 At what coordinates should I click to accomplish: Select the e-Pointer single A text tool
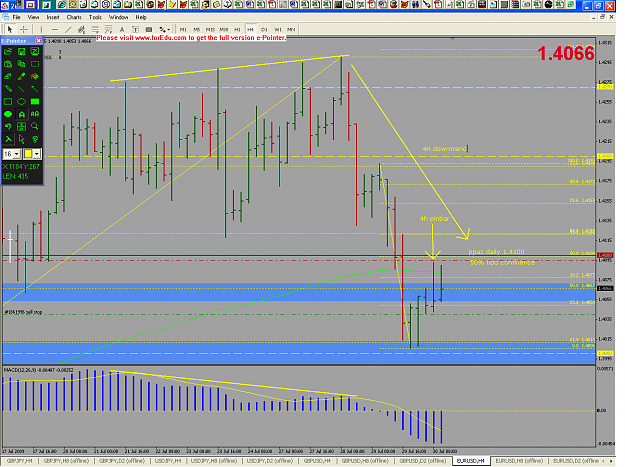22,114
